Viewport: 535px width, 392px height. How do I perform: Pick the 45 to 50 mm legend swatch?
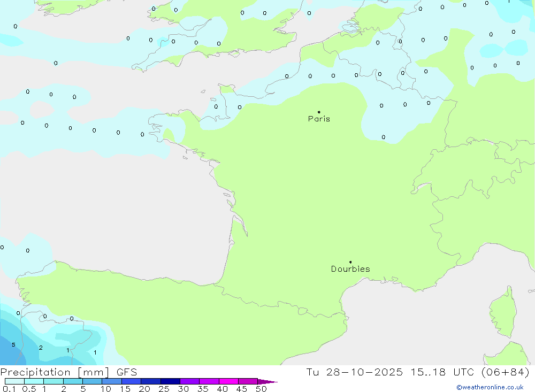click(248, 381)
